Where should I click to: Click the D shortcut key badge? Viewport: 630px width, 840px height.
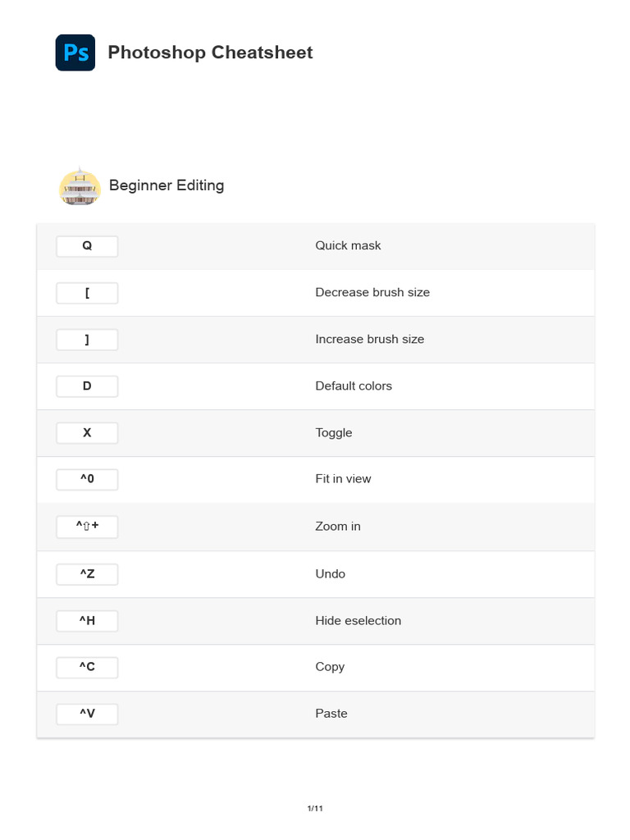(x=87, y=386)
